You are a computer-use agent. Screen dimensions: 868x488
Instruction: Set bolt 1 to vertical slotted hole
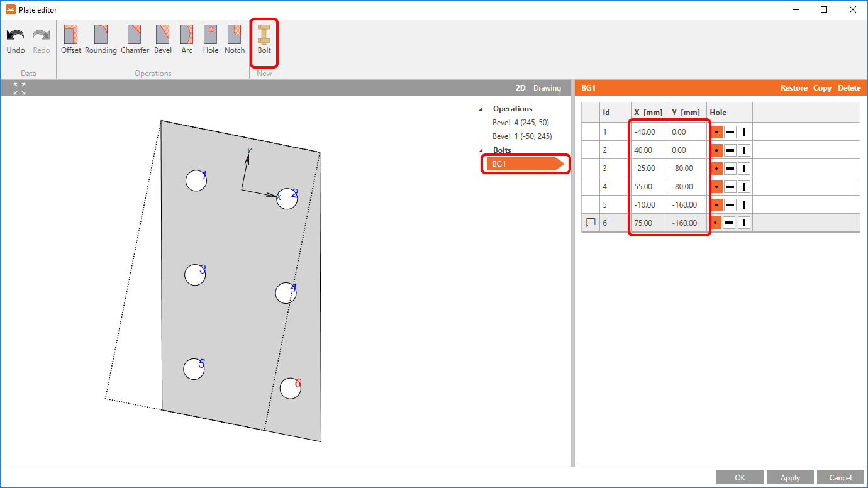click(x=744, y=132)
